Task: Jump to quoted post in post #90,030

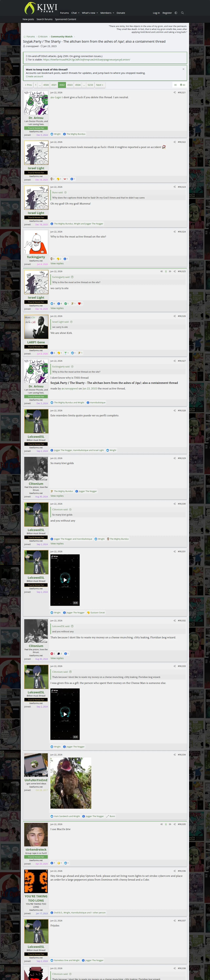Action: [70, 509]
